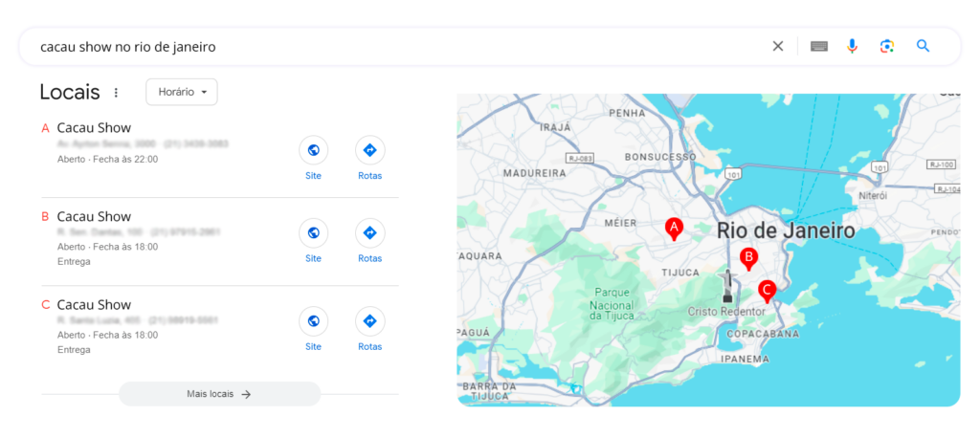Viewport: 980px width, 438px height.
Task: Click map pin B near Rio de Janeiro label
Action: tap(748, 258)
